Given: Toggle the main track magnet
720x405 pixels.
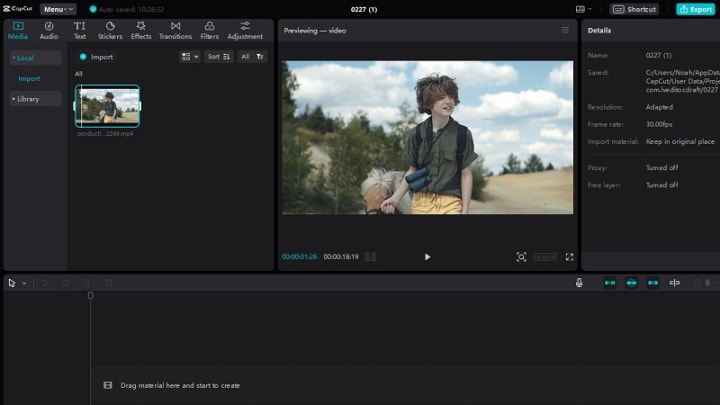Looking at the screenshot, I should point(610,283).
